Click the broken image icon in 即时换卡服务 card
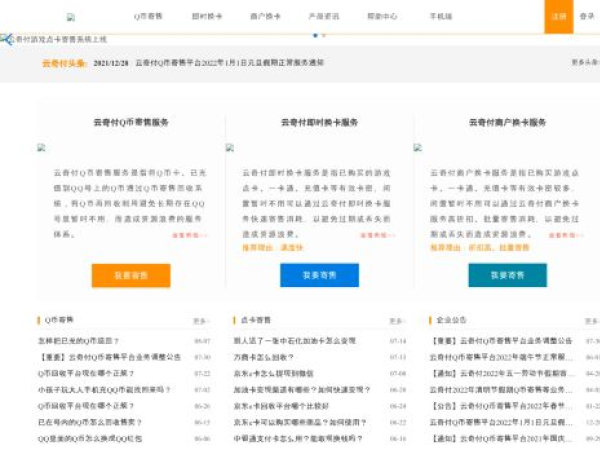 tap(230, 147)
